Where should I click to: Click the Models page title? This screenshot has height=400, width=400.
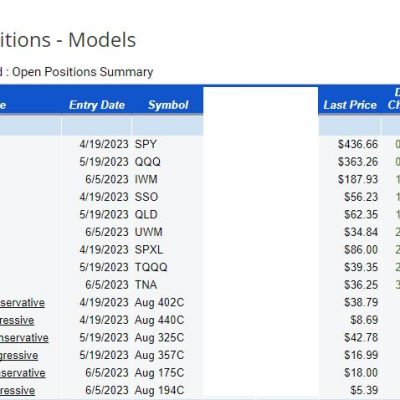[102, 40]
